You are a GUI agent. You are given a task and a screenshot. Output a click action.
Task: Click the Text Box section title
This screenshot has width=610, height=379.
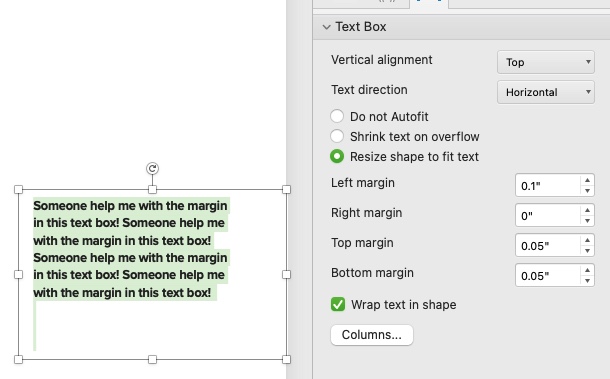pos(361,26)
